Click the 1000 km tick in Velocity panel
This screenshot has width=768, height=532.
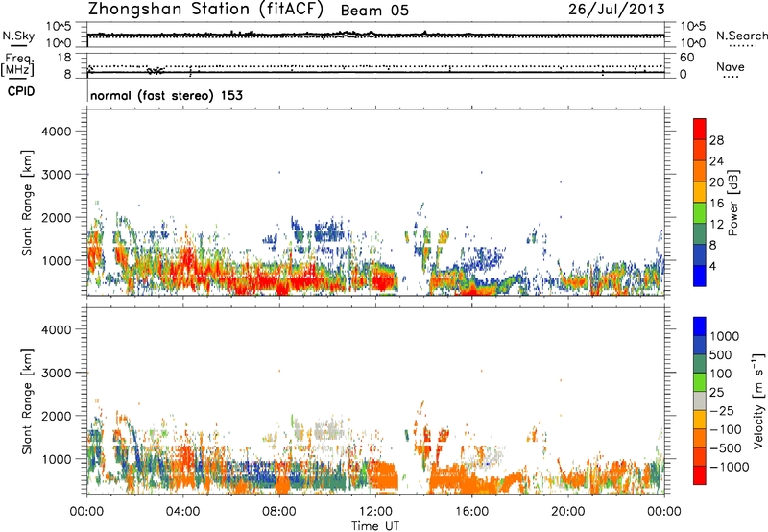pos(56,459)
